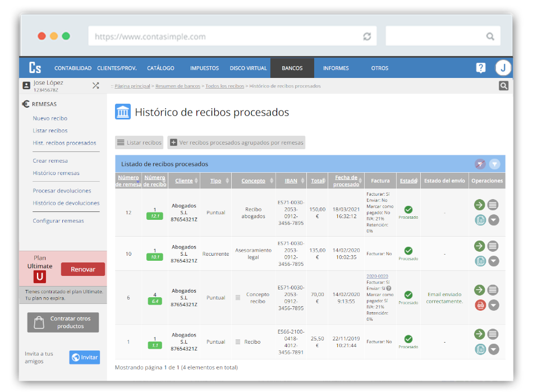This screenshot has width=533, height=392.
Task: Open the INFORMES menu
Action: click(336, 68)
